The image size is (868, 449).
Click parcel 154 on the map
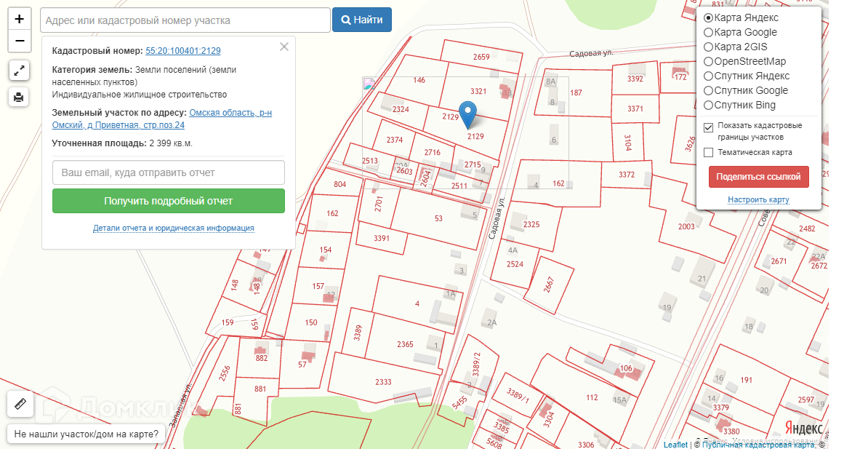326,250
